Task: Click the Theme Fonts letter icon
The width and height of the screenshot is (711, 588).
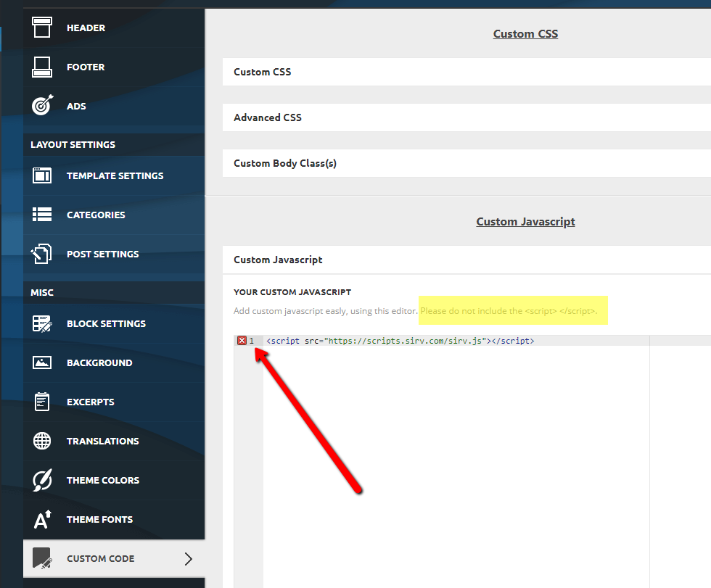Action: (43, 520)
